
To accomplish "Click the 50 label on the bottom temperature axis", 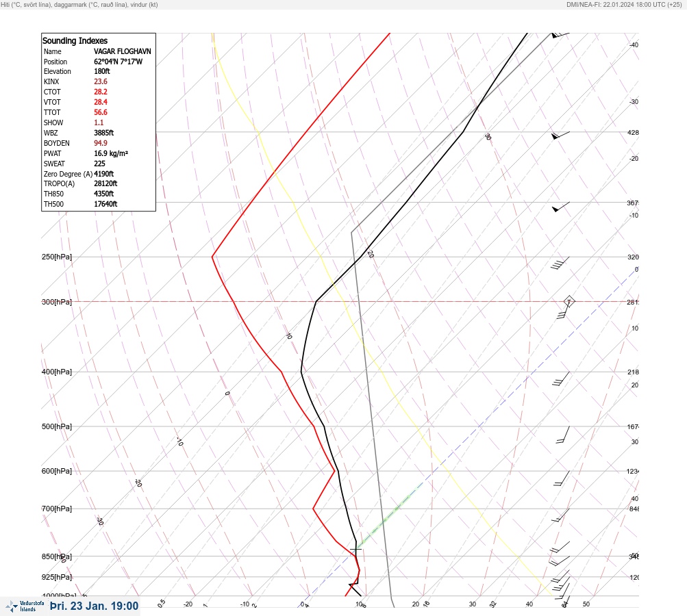I will pos(586,604).
